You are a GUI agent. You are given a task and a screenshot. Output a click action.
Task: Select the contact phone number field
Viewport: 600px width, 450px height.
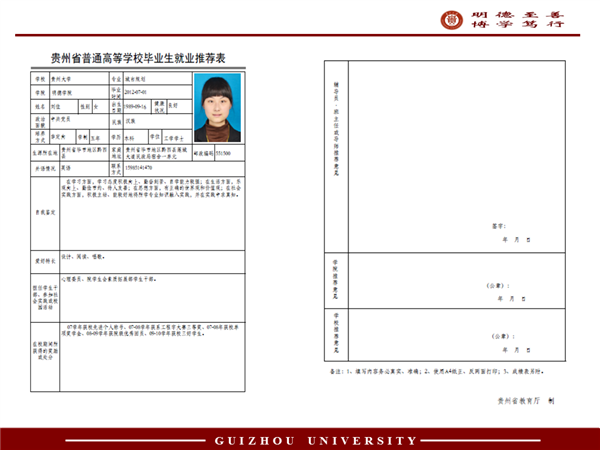click(138, 167)
